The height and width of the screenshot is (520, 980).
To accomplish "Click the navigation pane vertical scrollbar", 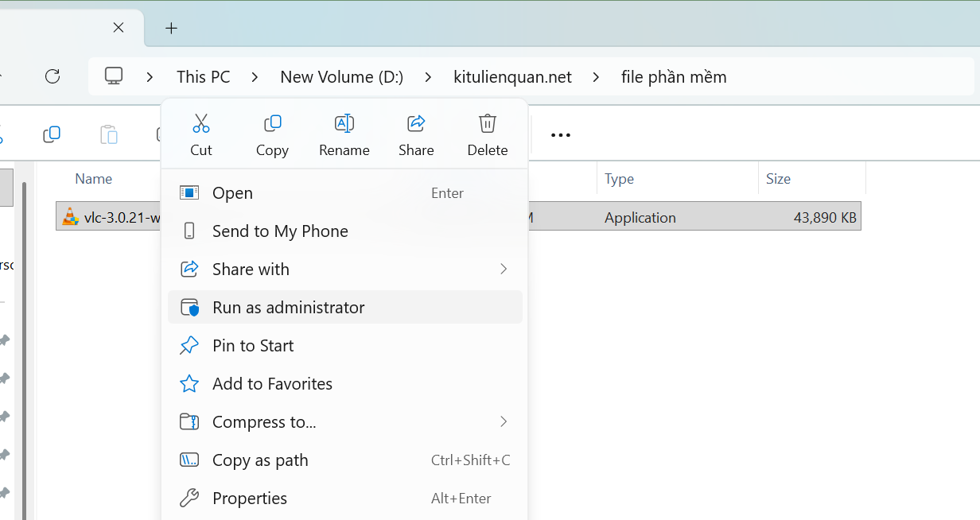I will [x=24, y=350].
